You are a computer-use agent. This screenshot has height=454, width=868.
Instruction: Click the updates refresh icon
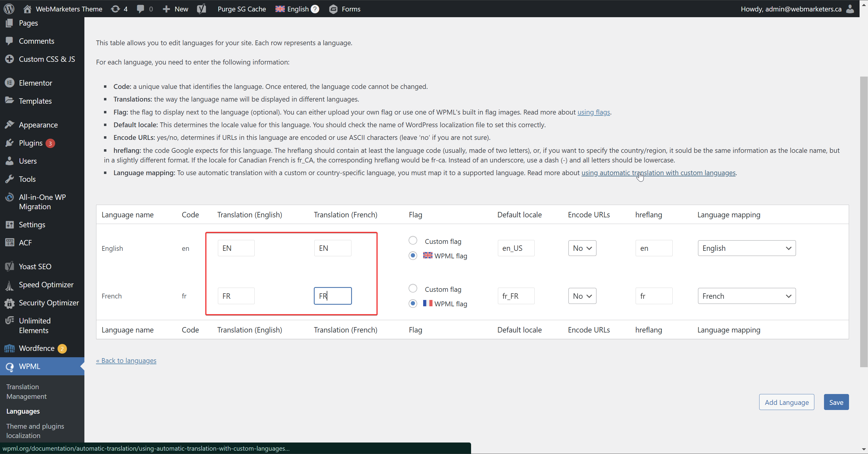click(115, 9)
